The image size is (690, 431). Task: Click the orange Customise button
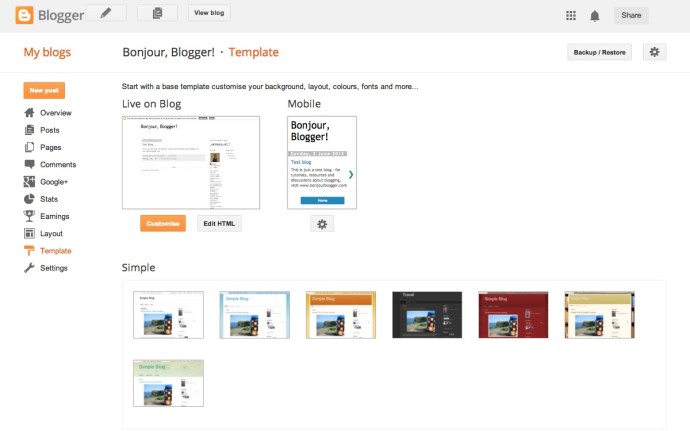(163, 224)
